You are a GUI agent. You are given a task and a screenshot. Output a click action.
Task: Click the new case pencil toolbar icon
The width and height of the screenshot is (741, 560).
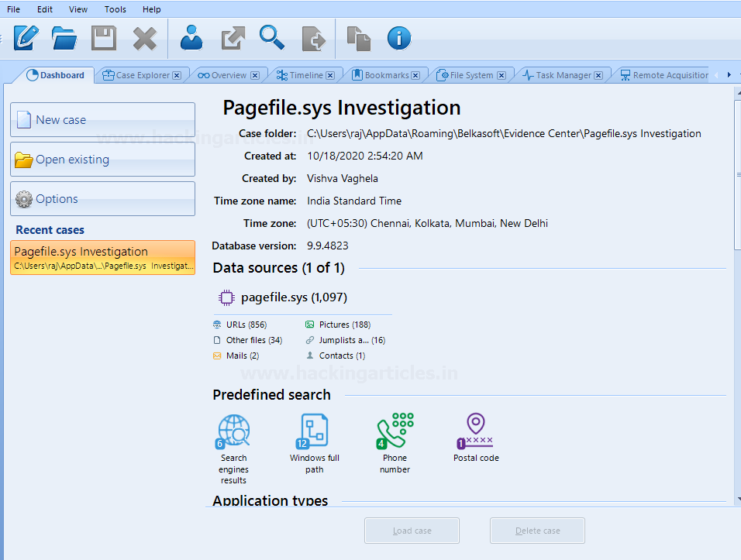[26, 38]
